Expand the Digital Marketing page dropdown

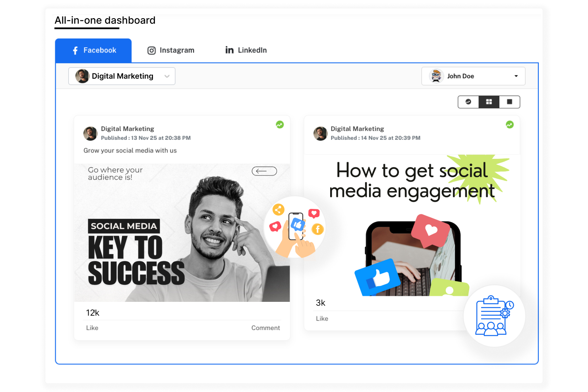(x=122, y=76)
